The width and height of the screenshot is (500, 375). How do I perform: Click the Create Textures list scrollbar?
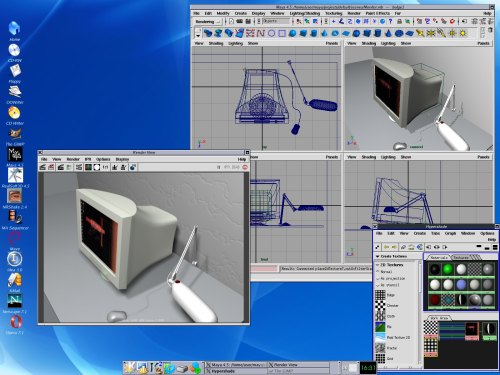[420, 313]
